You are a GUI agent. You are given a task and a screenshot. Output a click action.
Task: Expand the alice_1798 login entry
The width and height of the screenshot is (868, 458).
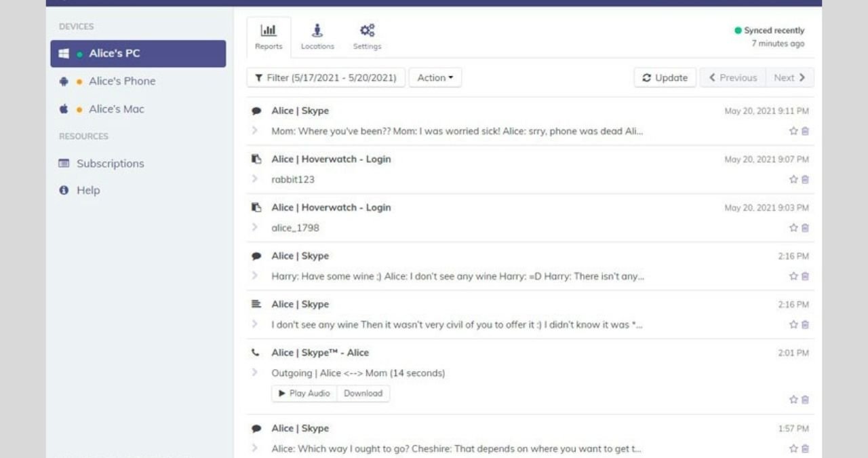pyautogui.click(x=255, y=227)
